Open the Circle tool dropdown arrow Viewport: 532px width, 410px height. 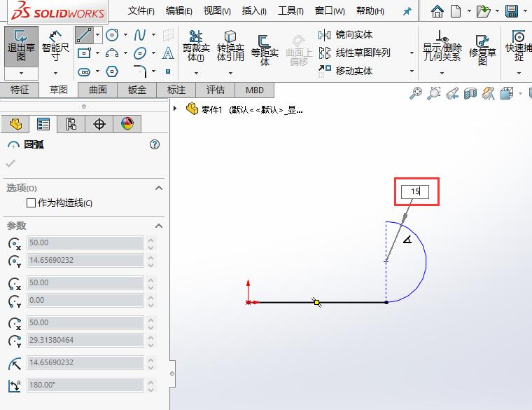point(125,34)
